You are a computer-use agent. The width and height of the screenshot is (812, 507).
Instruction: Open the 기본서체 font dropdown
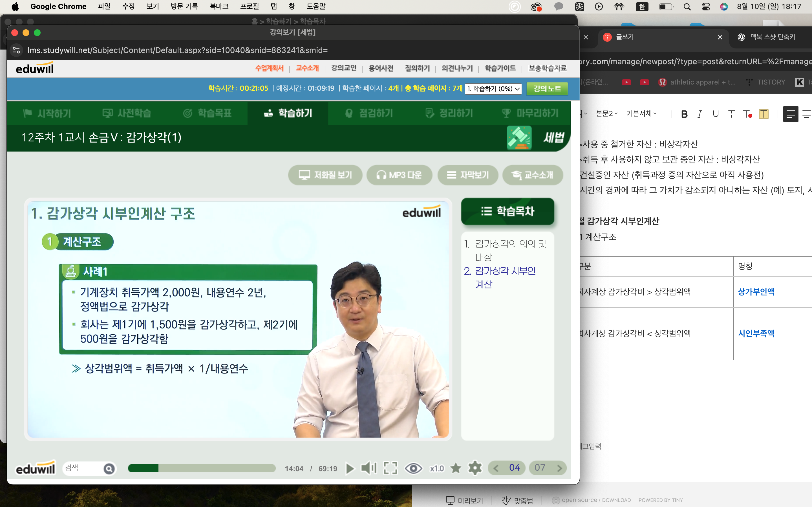[x=641, y=114]
